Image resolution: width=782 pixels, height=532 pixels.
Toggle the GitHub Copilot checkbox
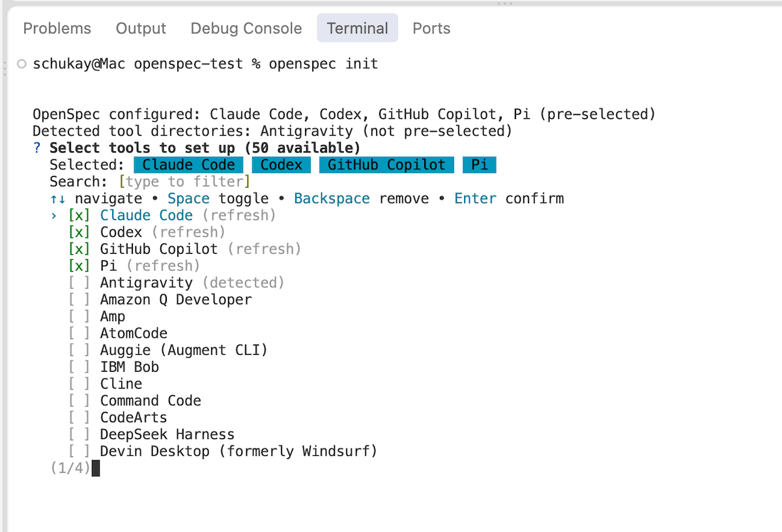80,249
